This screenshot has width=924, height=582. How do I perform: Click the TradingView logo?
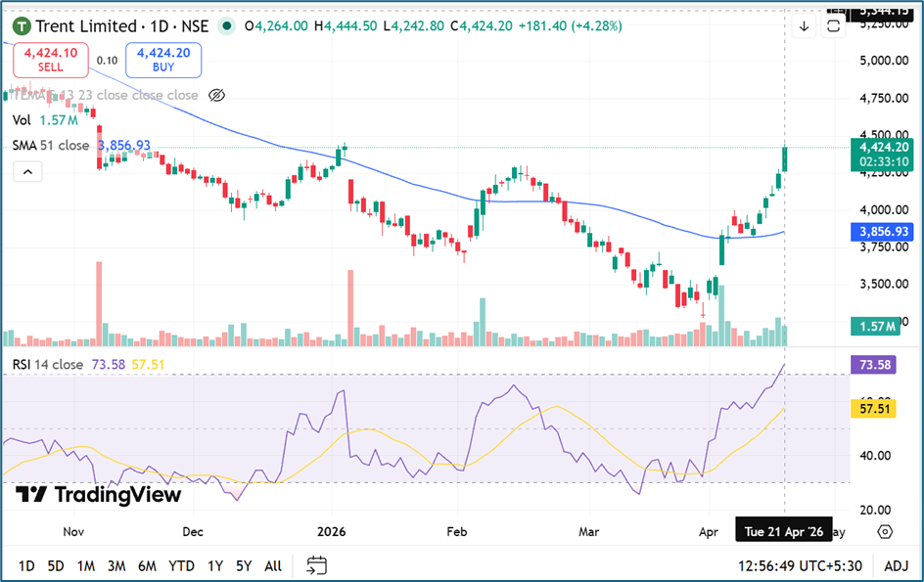click(100, 495)
